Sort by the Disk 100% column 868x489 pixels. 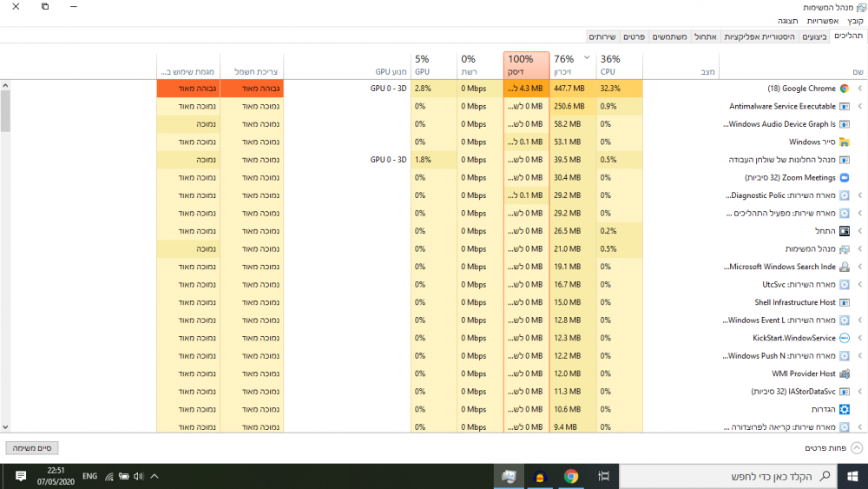(526, 65)
